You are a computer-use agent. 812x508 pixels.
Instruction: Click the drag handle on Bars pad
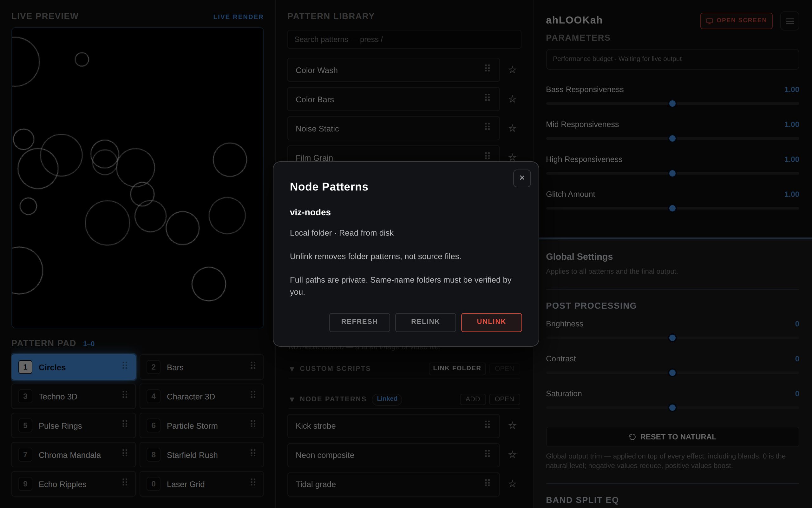click(x=253, y=365)
